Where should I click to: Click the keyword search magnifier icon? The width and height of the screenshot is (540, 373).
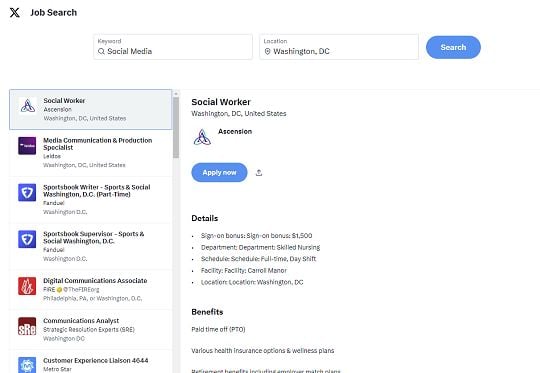click(x=101, y=51)
